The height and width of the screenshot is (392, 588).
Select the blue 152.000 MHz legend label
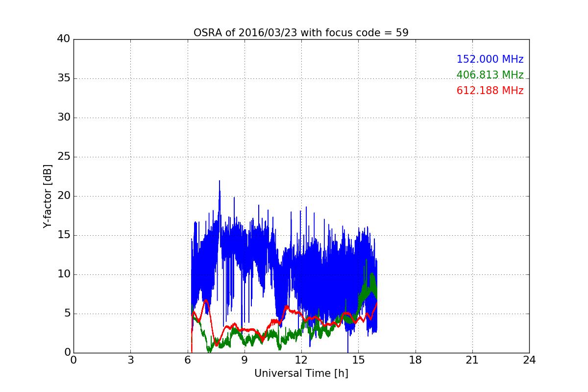[490, 59]
